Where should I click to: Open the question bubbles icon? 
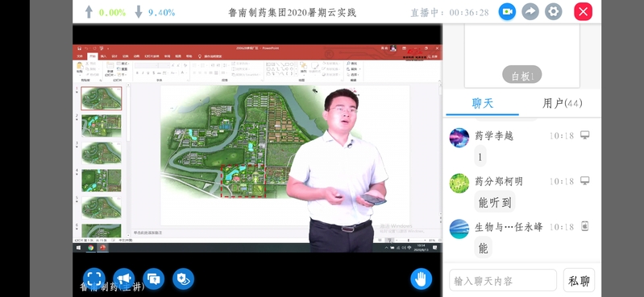(154, 279)
